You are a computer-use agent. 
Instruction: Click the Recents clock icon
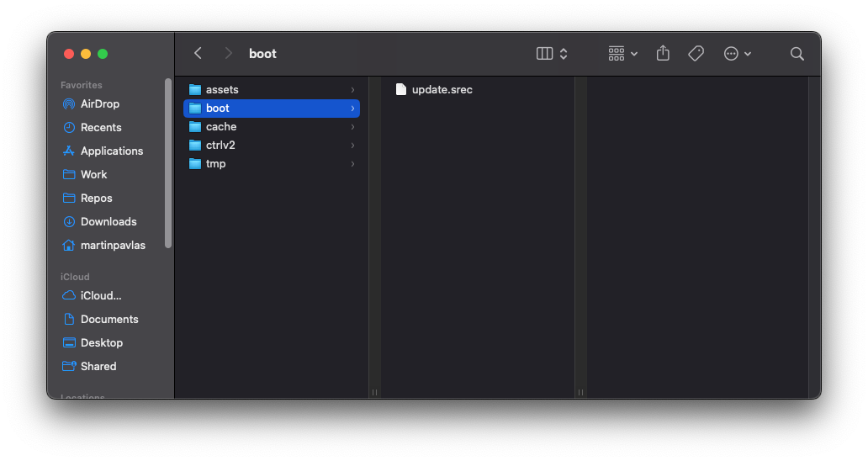(69, 127)
